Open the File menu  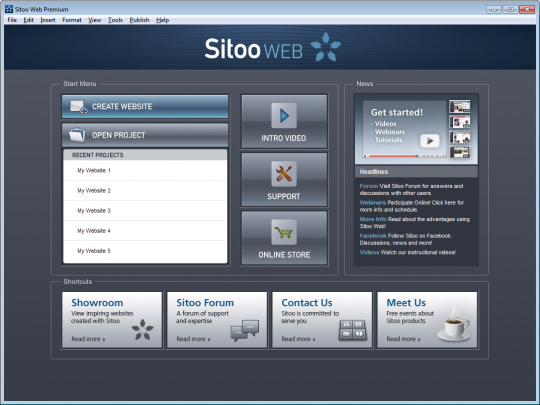12,20
